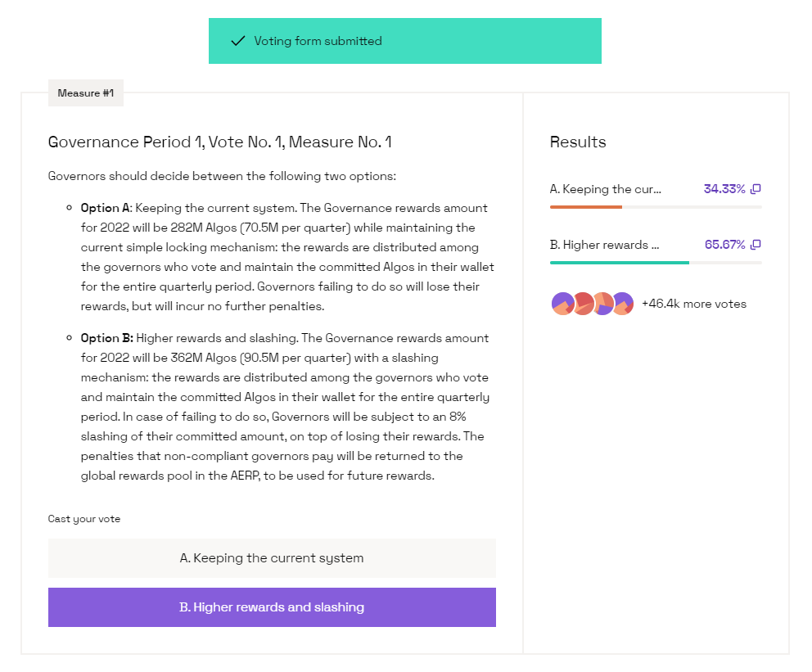Click the Results heading
Screen dimensions: 812x672
(x=578, y=142)
